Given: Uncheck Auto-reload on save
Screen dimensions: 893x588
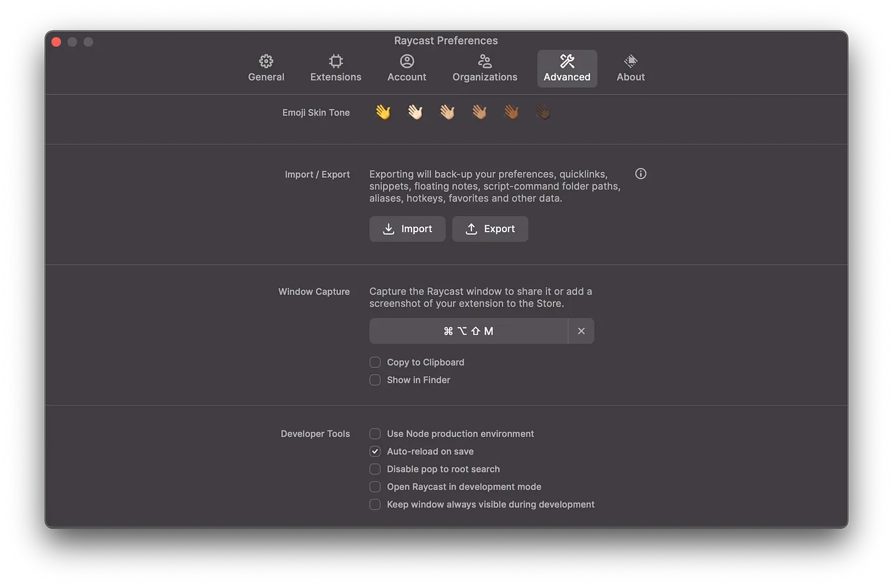Looking at the screenshot, I should 375,452.
